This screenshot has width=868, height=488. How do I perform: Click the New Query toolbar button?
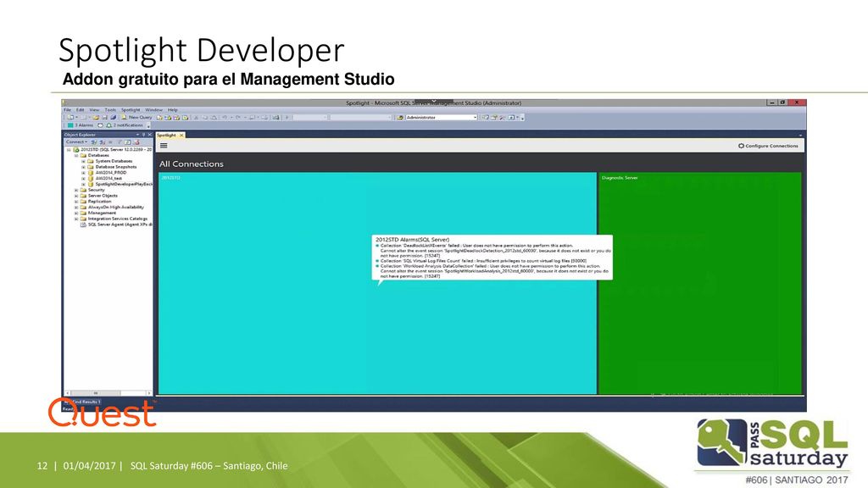click(136, 117)
